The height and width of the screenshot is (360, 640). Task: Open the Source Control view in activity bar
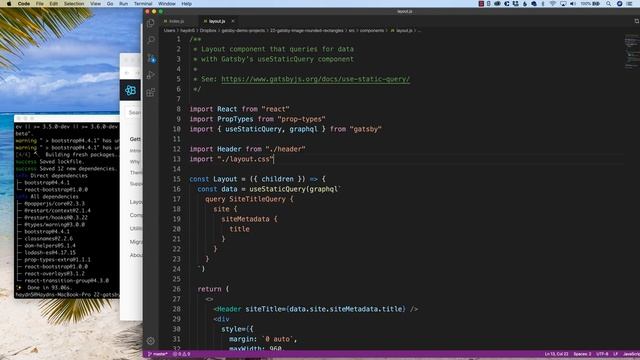151,58
